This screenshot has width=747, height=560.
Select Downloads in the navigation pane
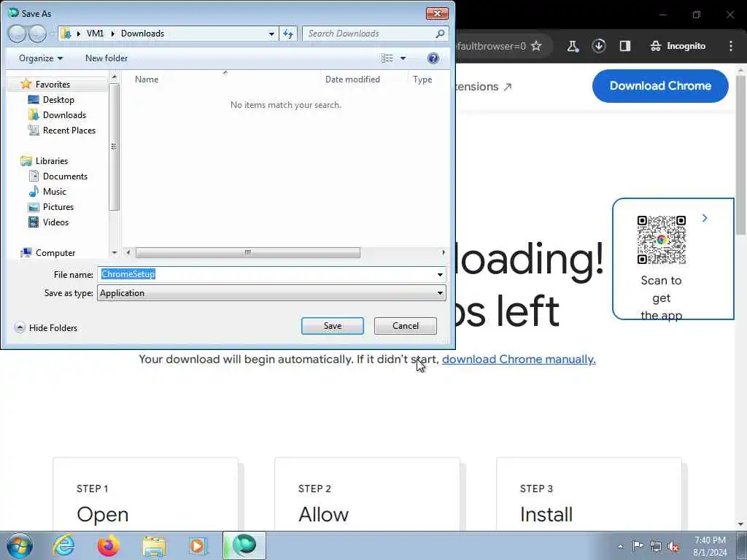pos(64,114)
